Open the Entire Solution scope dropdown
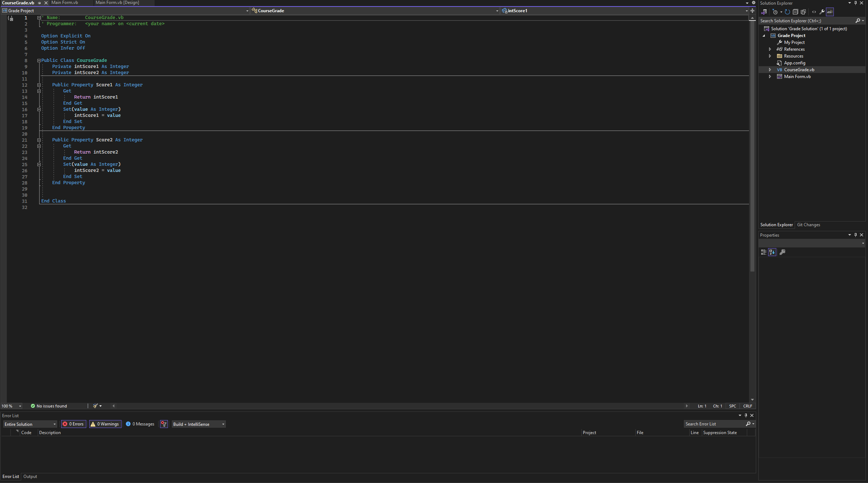Image resolution: width=868 pixels, height=483 pixels. point(30,424)
